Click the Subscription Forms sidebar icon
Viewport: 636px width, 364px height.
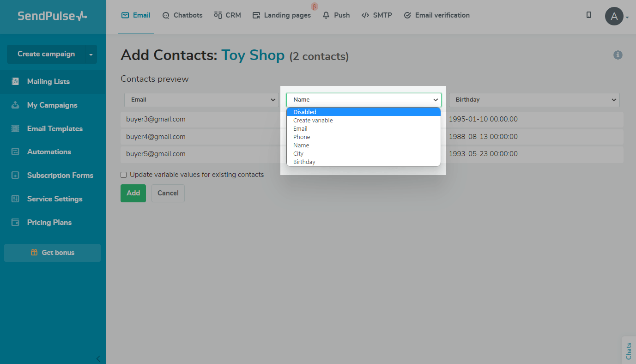[x=15, y=175]
